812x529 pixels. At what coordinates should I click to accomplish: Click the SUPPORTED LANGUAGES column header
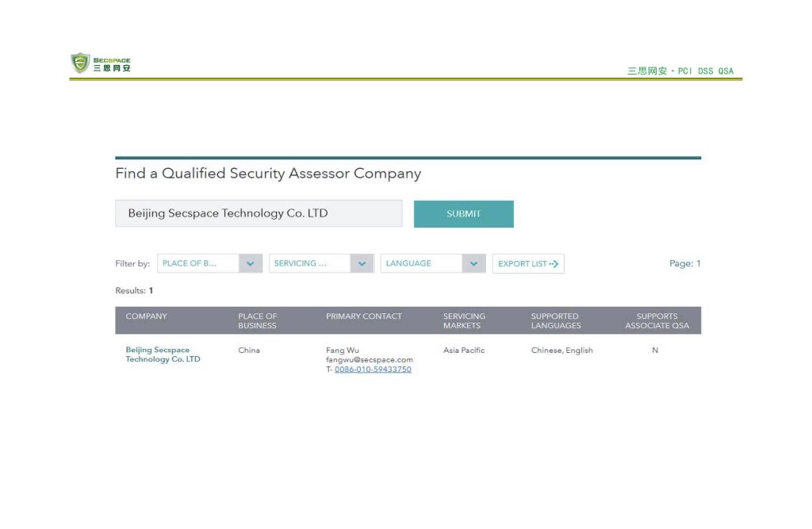pyautogui.click(x=556, y=320)
